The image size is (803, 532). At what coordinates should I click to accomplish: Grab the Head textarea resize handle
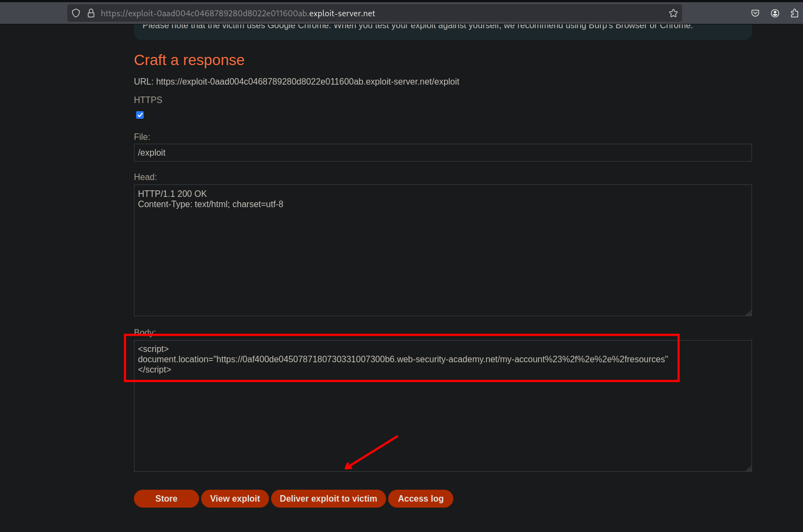coord(748,312)
